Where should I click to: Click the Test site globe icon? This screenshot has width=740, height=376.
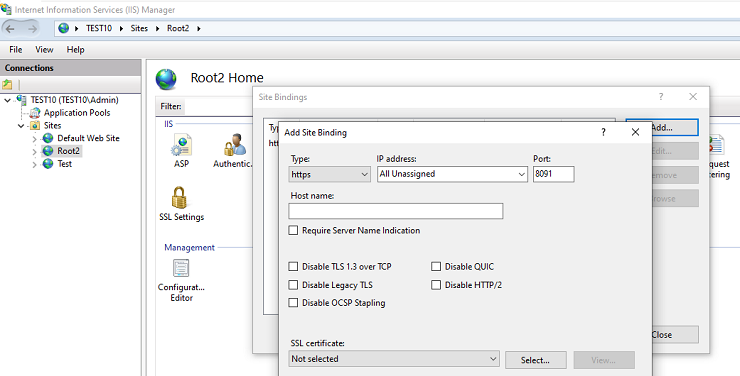coord(48,164)
